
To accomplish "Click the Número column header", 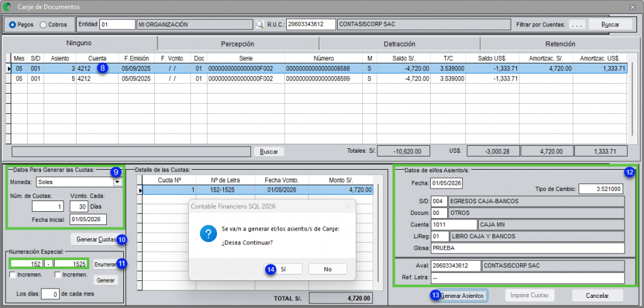I will pyautogui.click(x=323, y=58).
